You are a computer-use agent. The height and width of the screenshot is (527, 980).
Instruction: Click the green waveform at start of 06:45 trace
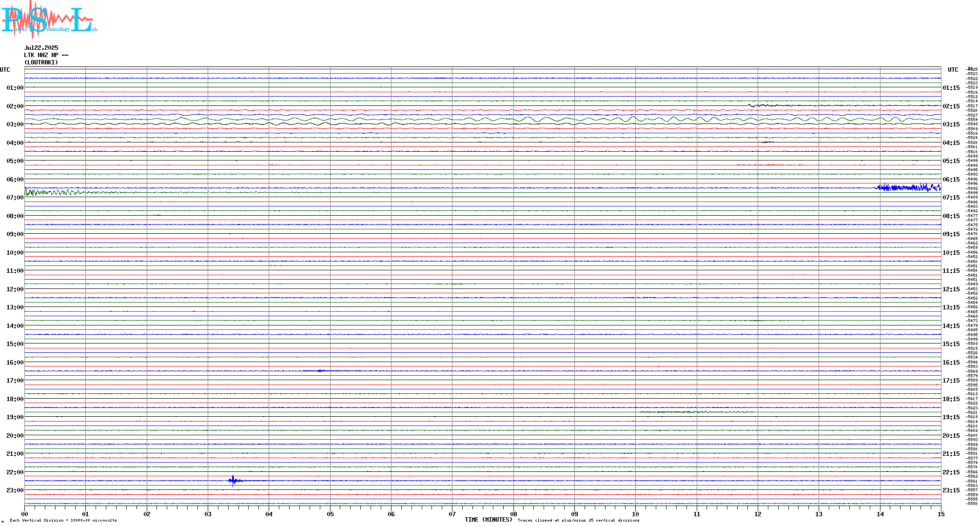pos(54,192)
